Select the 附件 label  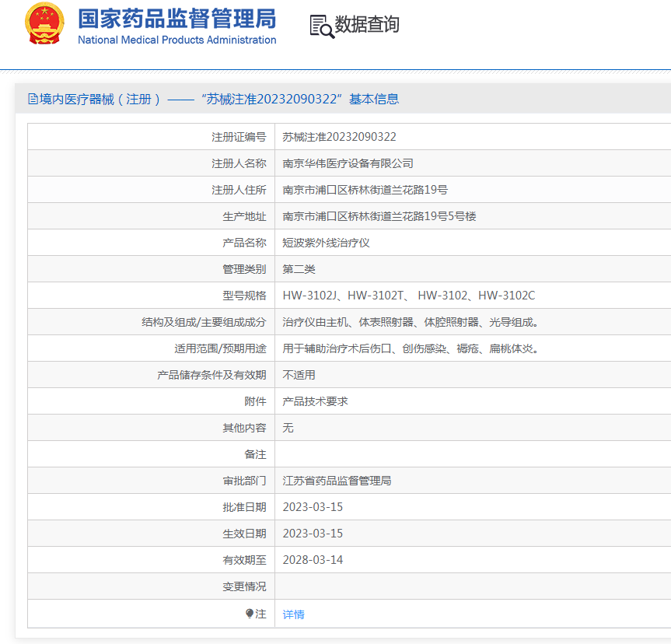tap(256, 401)
